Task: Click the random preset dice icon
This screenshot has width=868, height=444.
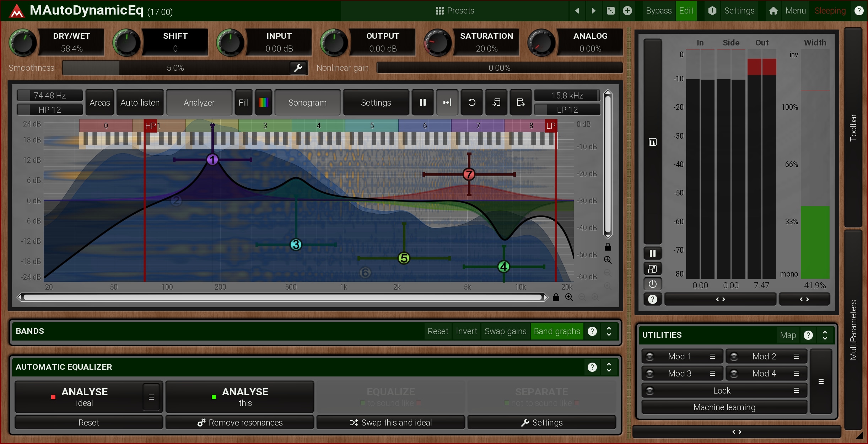Action: [610, 11]
